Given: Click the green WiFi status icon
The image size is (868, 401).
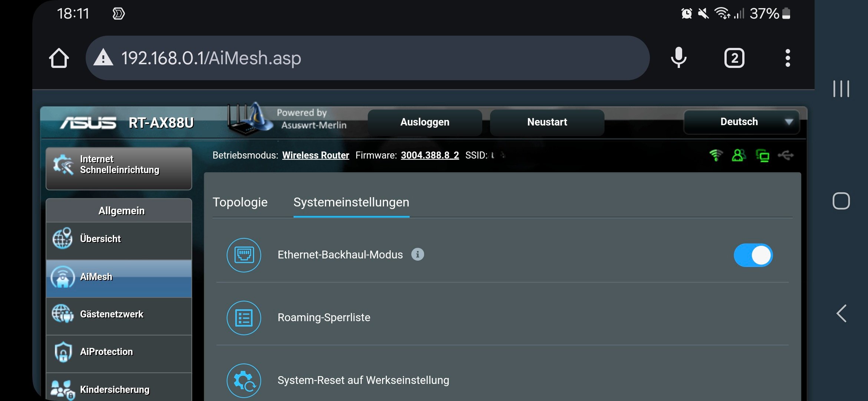Looking at the screenshot, I should [x=716, y=155].
